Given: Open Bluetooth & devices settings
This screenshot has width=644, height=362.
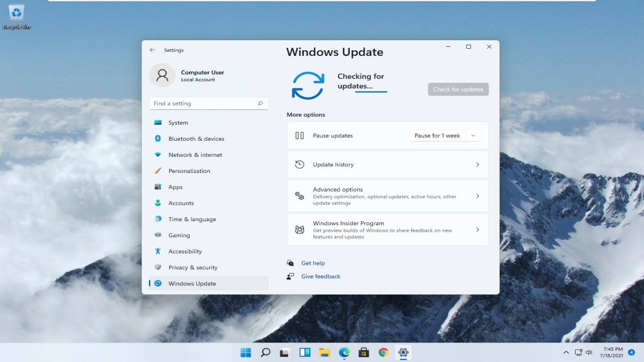Looking at the screenshot, I should (196, 139).
